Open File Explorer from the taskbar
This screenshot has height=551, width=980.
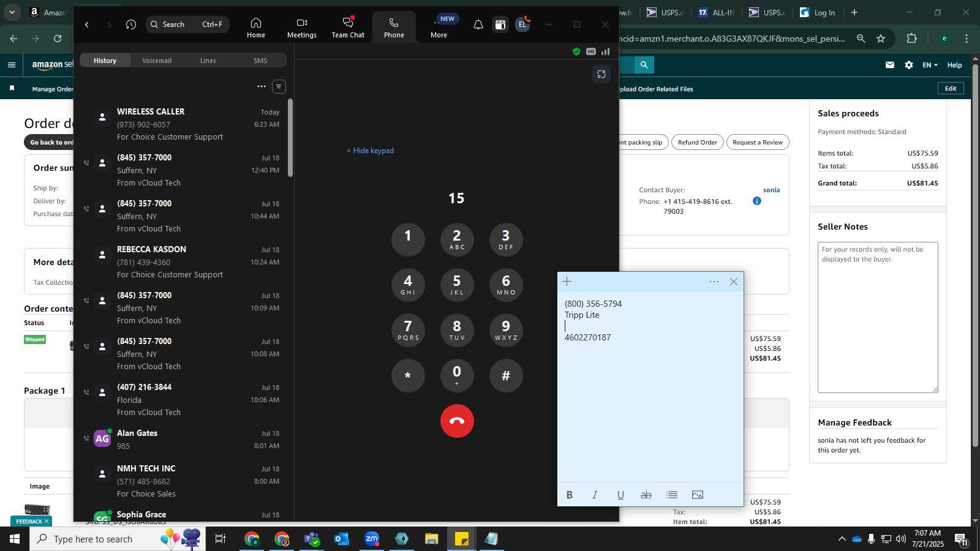coord(432,539)
